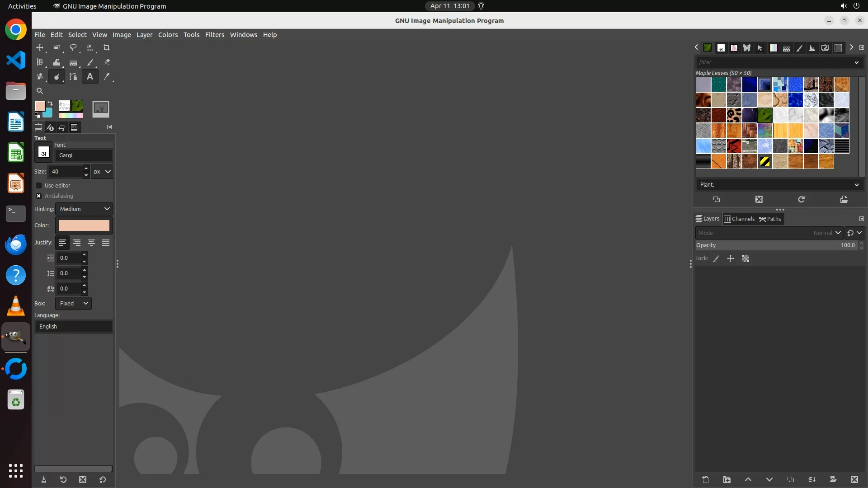Toggle the lock pixels brush icon
The width and height of the screenshot is (868, 488).
[716, 259]
